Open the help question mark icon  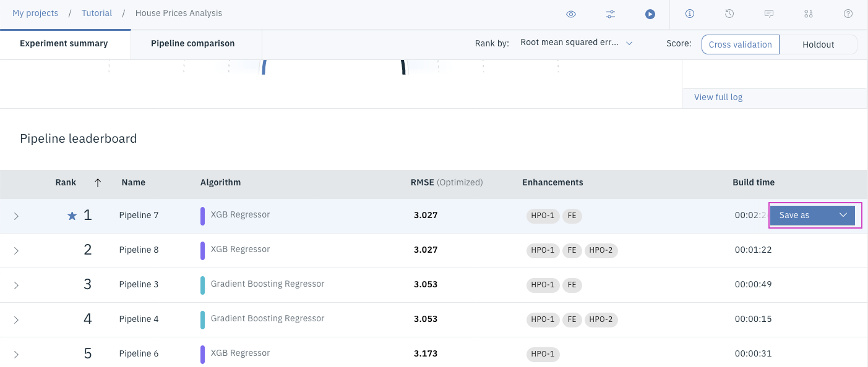click(848, 14)
